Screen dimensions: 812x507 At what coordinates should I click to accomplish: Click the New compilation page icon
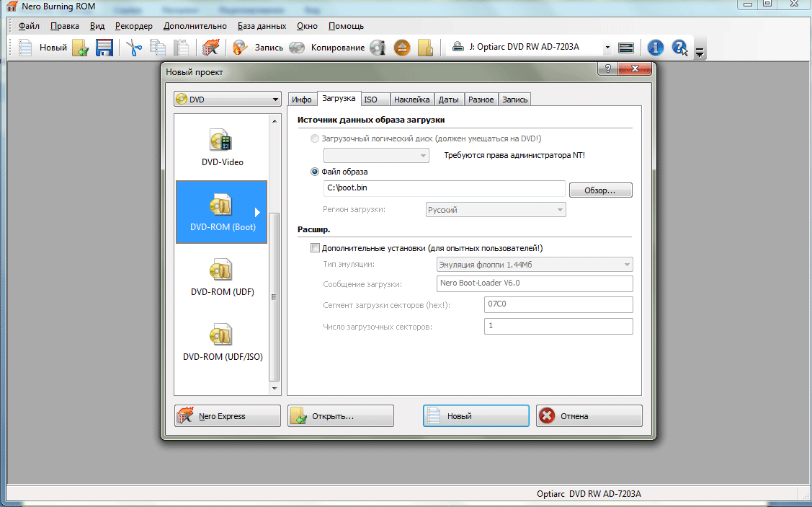click(x=24, y=48)
